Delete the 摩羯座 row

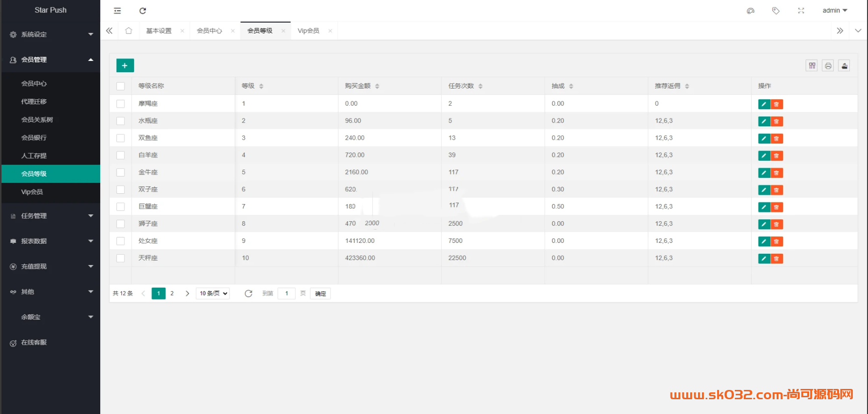pyautogui.click(x=777, y=104)
